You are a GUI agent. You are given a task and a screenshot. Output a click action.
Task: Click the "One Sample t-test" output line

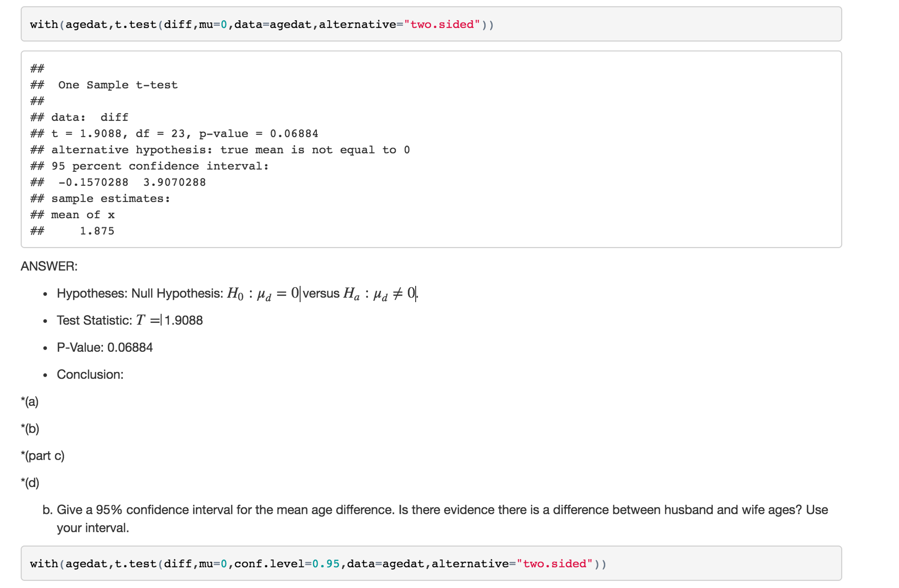[118, 85]
